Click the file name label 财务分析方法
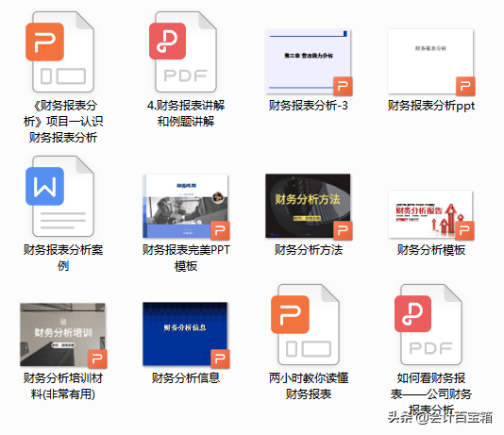Viewport: 504px width, 435px height. point(309,250)
